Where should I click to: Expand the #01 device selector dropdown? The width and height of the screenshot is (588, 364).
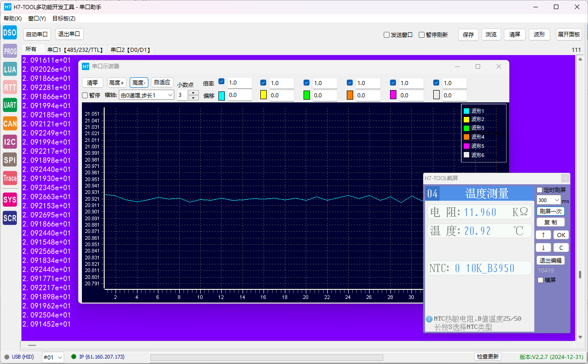[x=53, y=357]
